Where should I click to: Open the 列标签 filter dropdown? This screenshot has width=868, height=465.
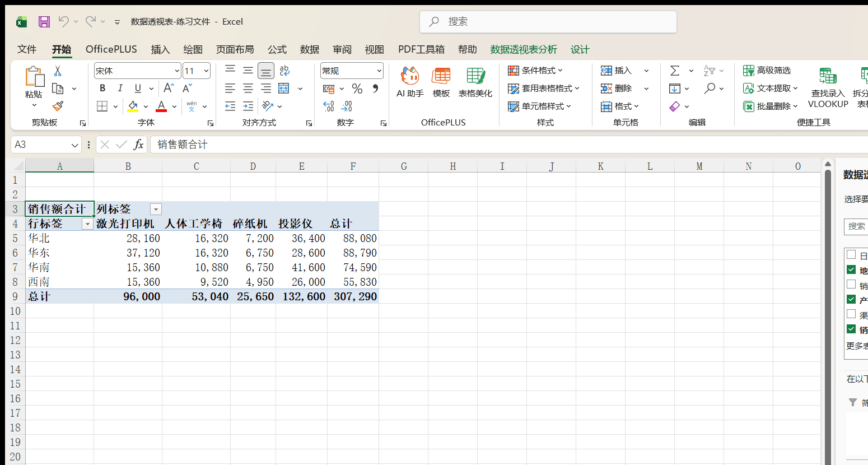click(156, 210)
